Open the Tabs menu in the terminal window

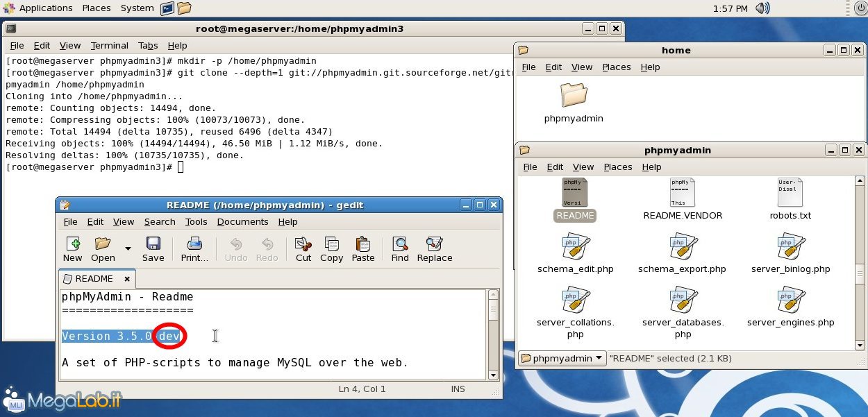[148, 46]
